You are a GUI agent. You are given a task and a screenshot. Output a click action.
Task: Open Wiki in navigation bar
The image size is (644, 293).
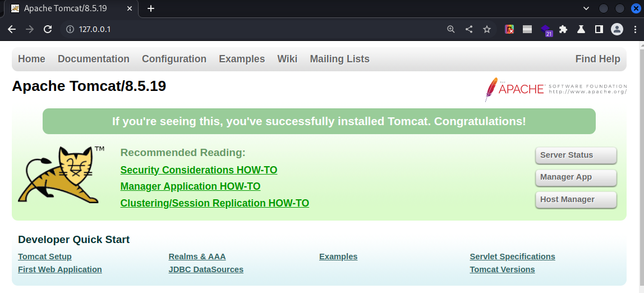(287, 59)
